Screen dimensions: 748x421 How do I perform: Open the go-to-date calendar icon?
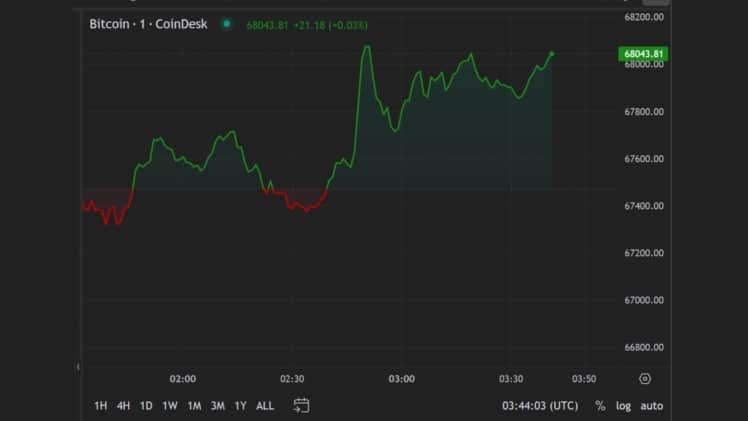point(301,405)
